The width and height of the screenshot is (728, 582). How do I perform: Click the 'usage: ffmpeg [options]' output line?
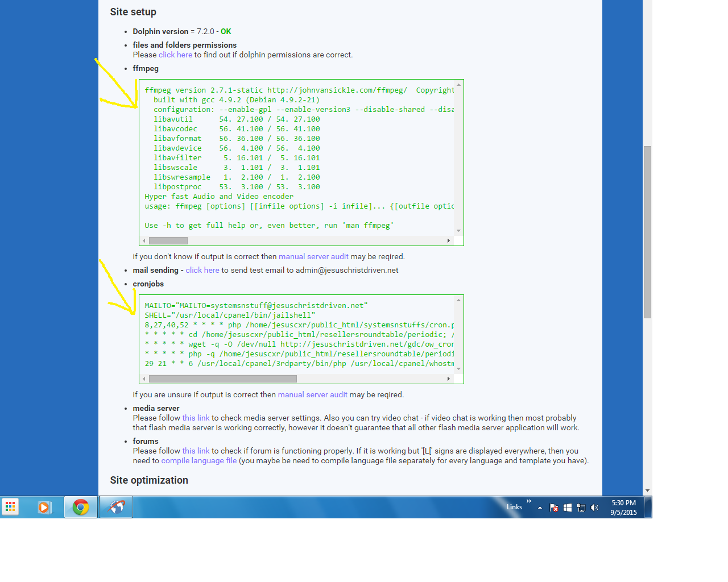click(299, 206)
